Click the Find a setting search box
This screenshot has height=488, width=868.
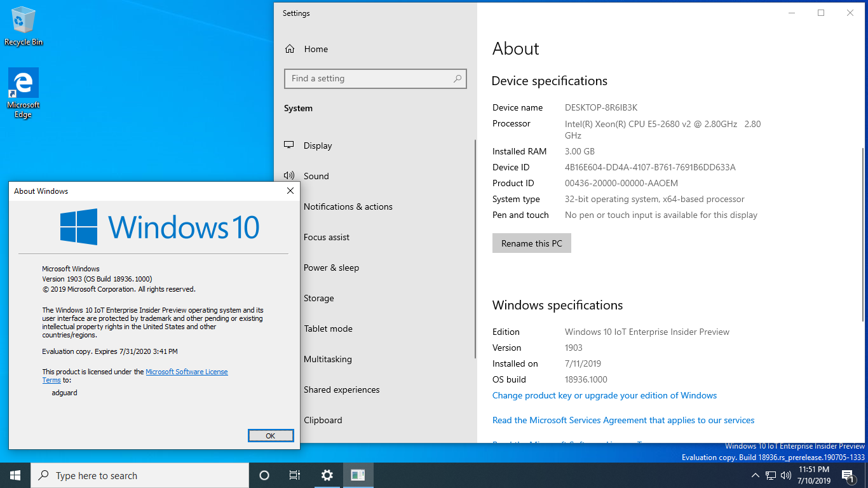coord(376,79)
